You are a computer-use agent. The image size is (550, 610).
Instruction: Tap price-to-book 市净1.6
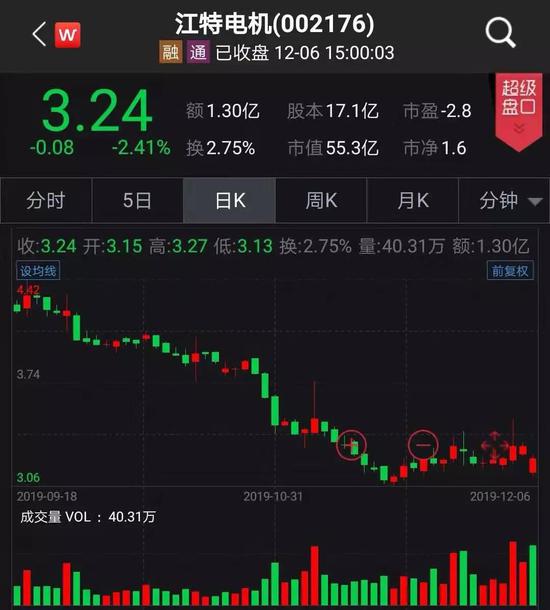tap(434, 148)
